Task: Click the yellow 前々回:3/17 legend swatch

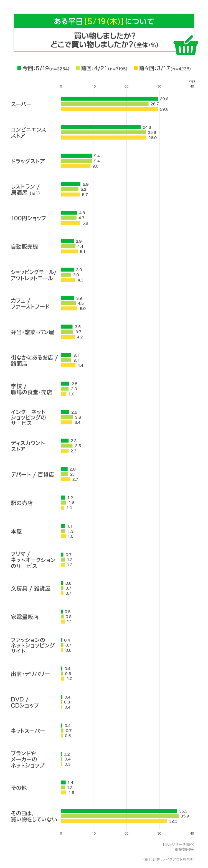Action: 136,68
